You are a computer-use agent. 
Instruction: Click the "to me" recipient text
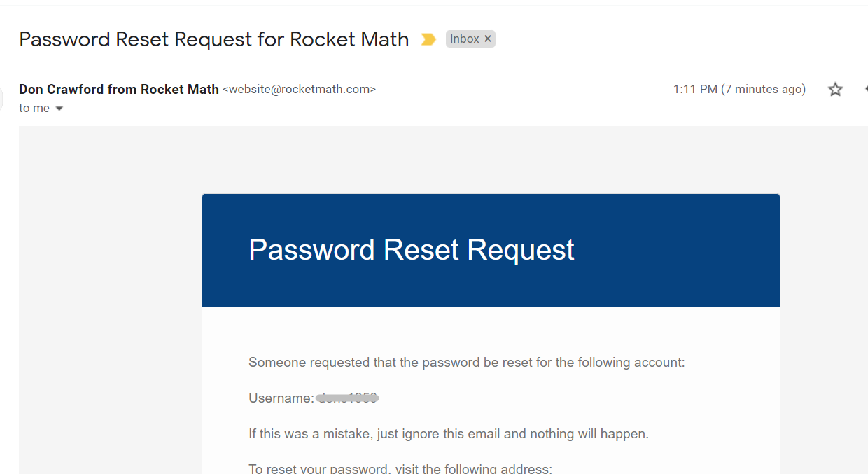pyautogui.click(x=34, y=109)
